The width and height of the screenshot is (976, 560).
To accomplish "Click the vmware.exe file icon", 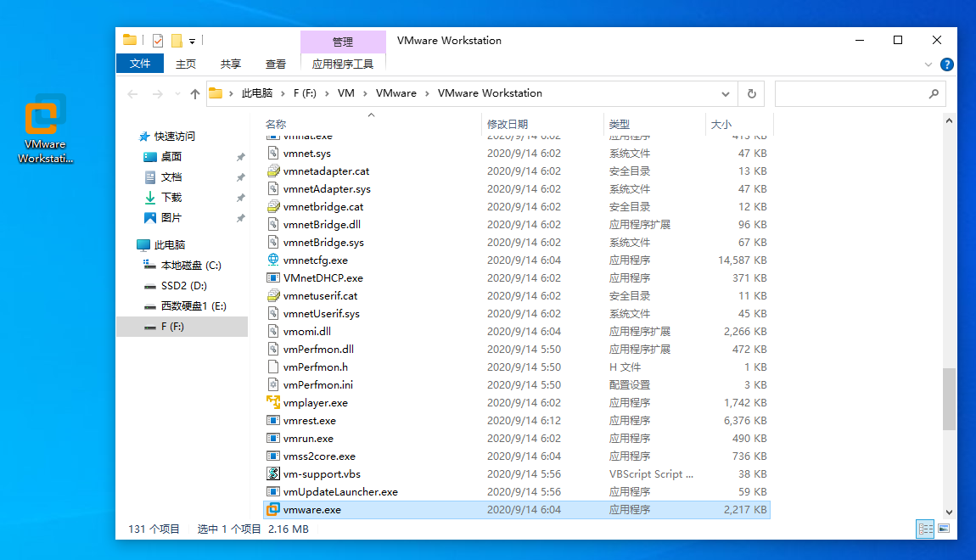I will tap(272, 510).
